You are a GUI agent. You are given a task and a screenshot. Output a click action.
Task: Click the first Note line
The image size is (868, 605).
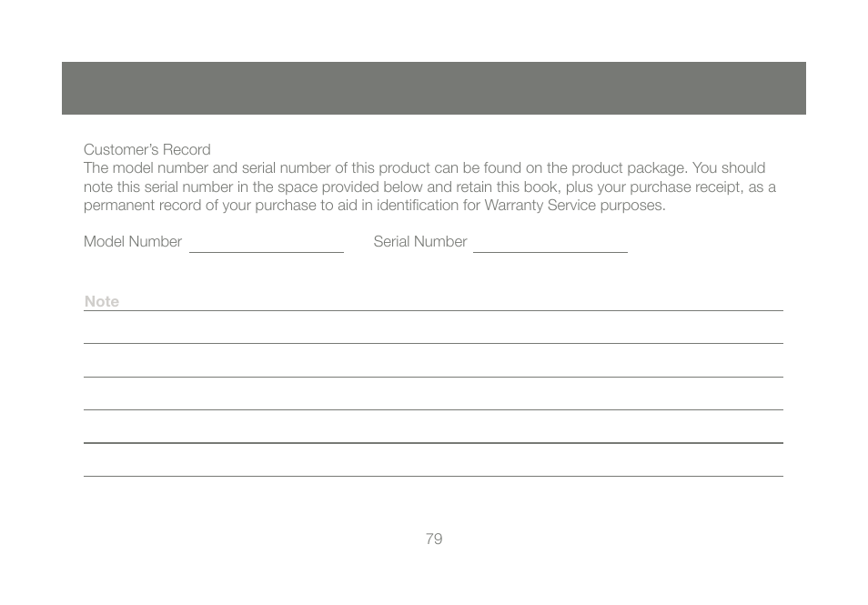[x=433, y=310]
